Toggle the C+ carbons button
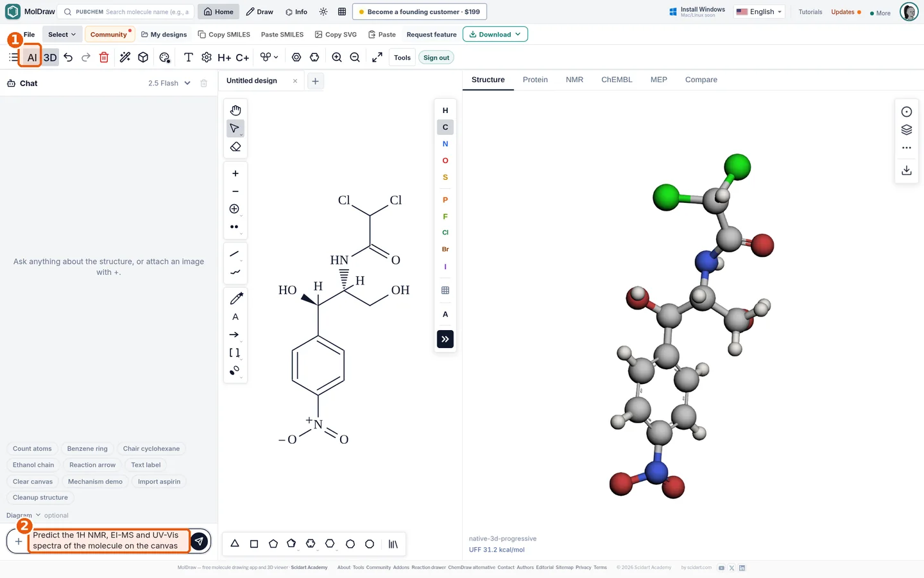The image size is (924, 578). pos(243,57)
